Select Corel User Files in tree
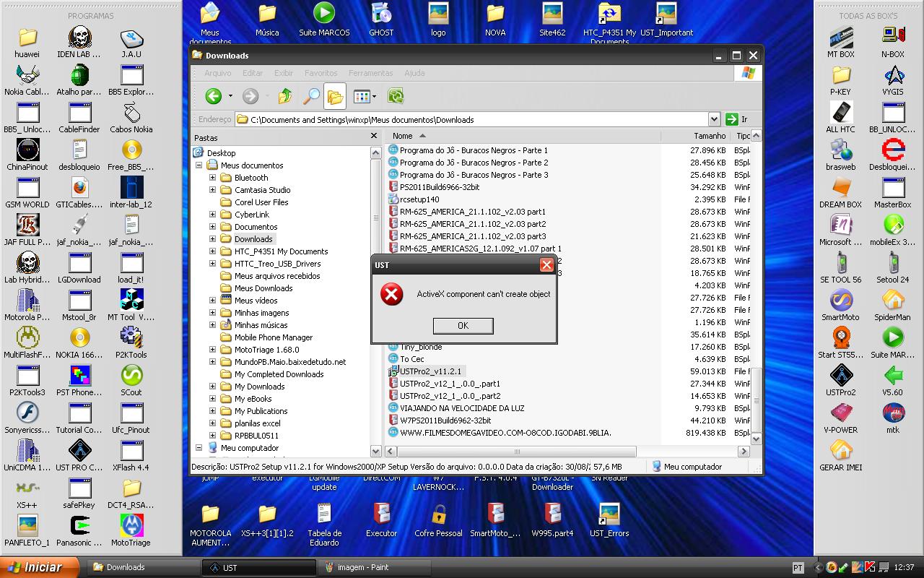Viewport: 924px width, 578px height. (261, 202)
